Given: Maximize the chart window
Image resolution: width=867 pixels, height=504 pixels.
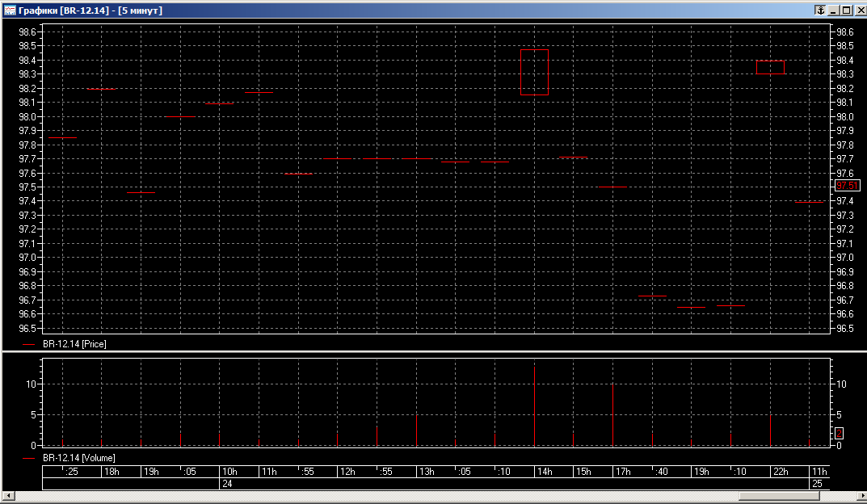Looking at the screenshot, I should pos(845,10).
